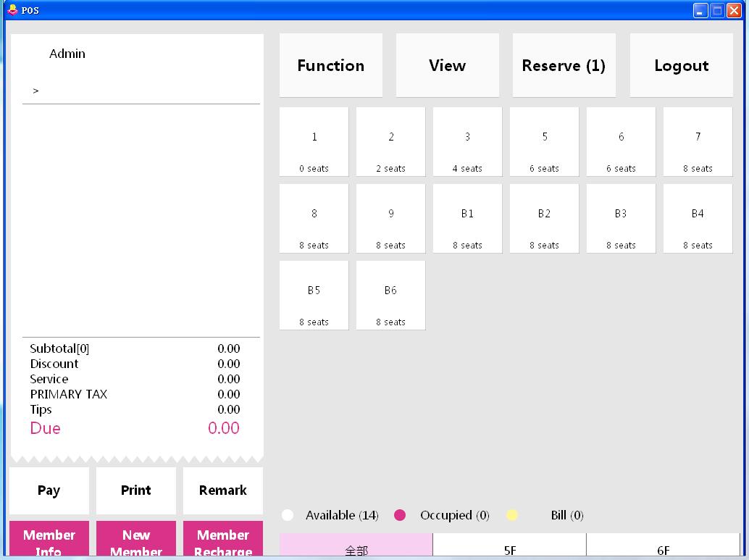Select table 1 with 0 seats
This screenshot has width=749, height=560.
pos(314,142)
